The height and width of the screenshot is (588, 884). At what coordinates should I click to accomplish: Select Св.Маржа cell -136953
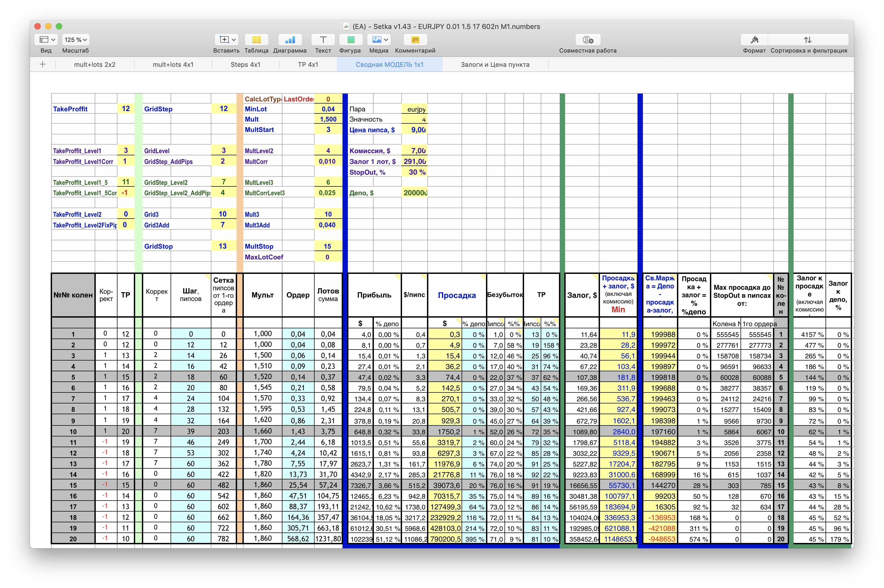coord(660,517)
